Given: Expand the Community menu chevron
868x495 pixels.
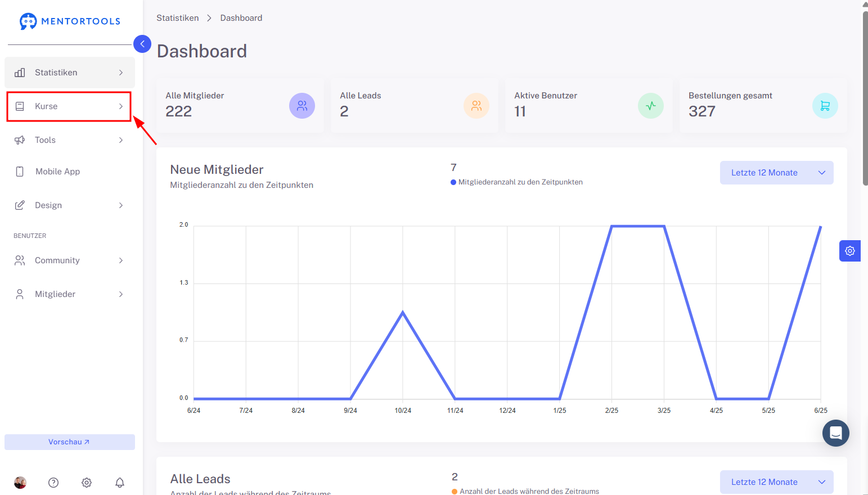Looking at the screenshot, I should (121, 260).
